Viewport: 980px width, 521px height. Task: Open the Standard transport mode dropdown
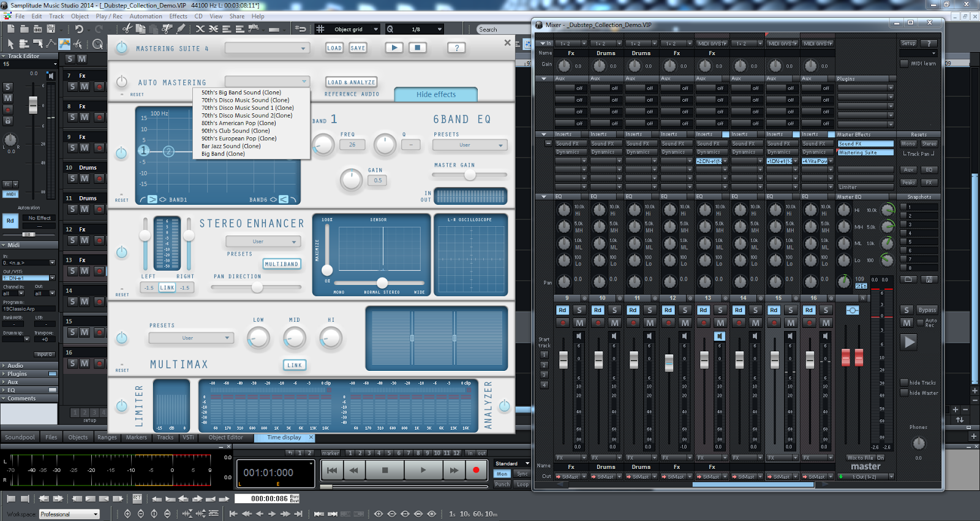(x=512, y=463)
